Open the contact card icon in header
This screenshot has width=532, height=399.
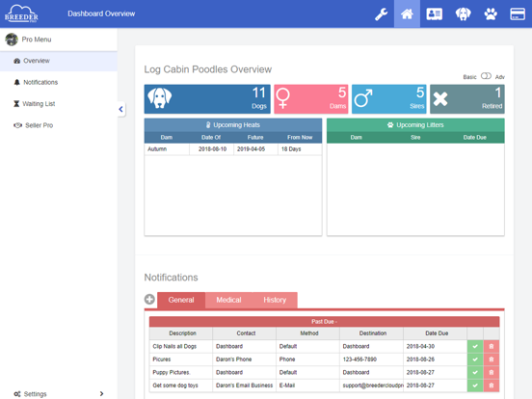pos(435,14)
